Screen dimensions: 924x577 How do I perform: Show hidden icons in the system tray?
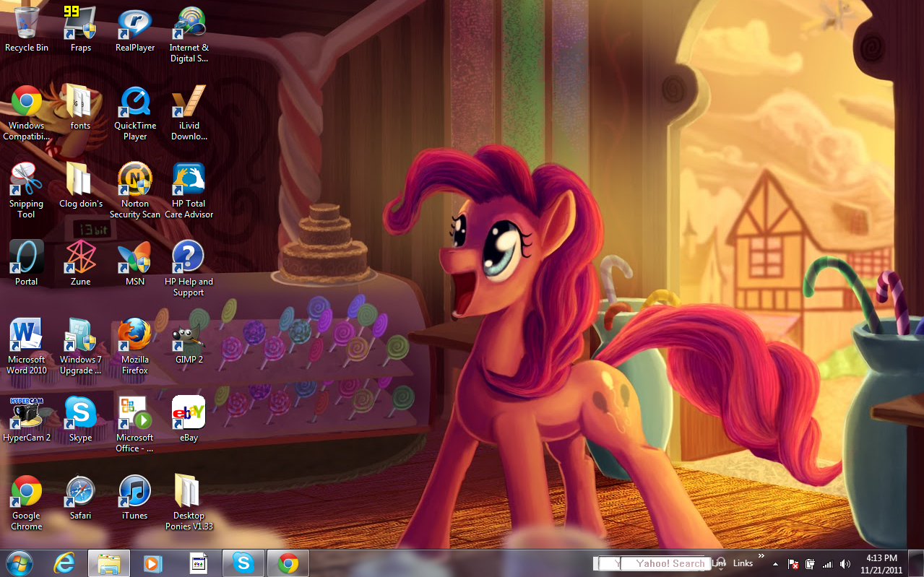pyautogui.click(x=775, y=565)
